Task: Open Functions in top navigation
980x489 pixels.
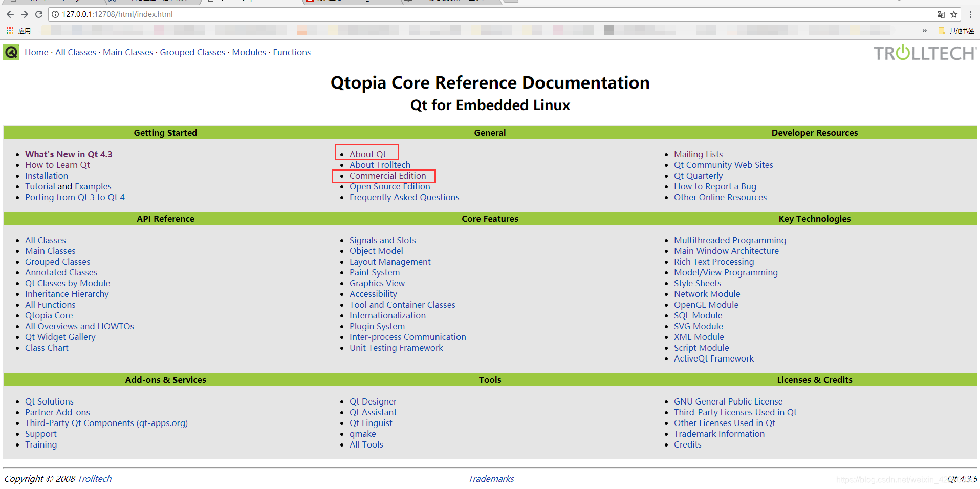Action: [292, 52]
